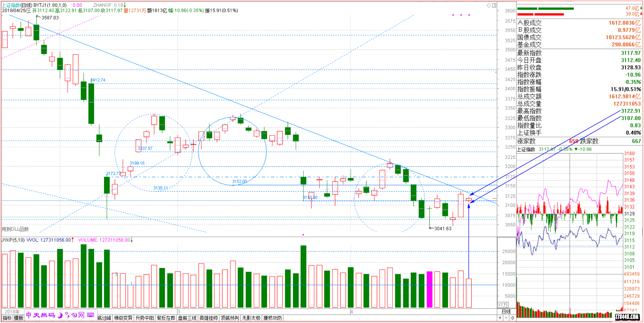Select the 背反在即 indicator tab
Screen dimensions: 644x323
click(166, 318)
